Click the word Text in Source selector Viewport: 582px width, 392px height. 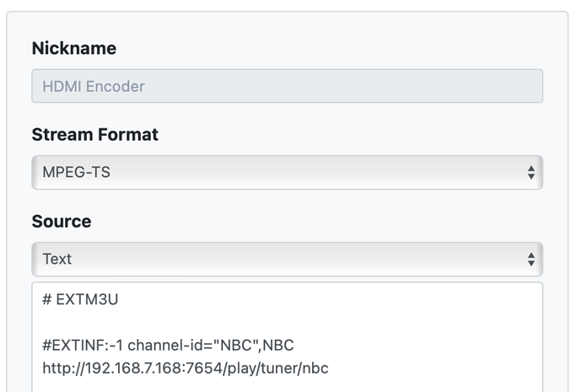[x=57, y=259]
